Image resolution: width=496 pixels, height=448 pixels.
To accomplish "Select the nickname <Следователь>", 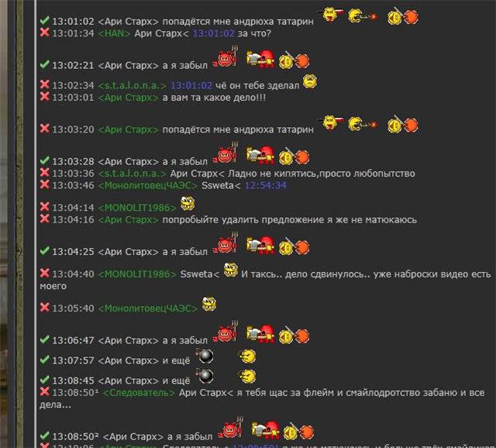I will [x=139, y=393].
